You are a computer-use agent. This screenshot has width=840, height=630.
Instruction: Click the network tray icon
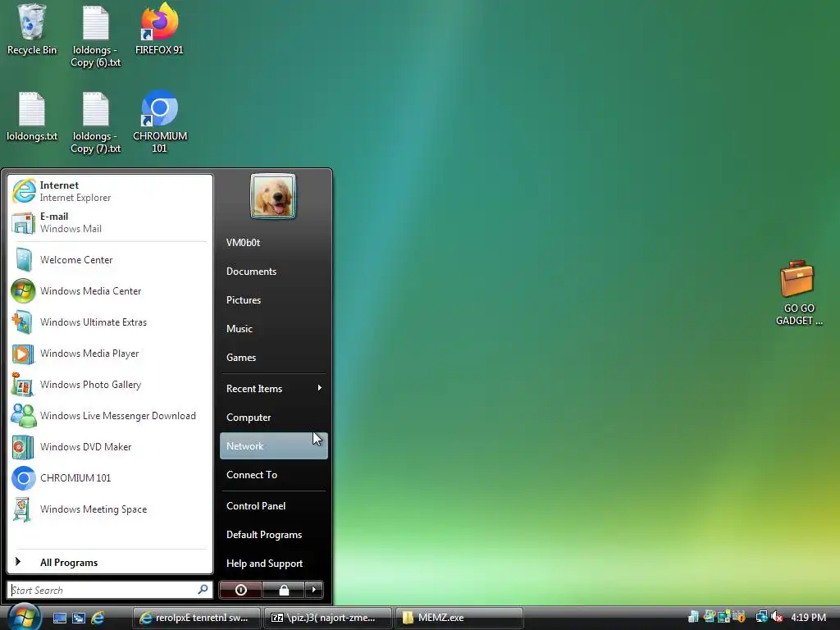click(761, 617)
